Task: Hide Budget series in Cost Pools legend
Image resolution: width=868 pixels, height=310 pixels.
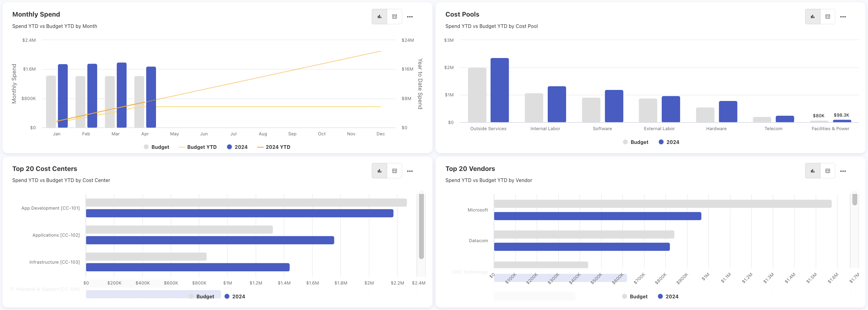Action: pyautogui.click(x=635, y=142)
